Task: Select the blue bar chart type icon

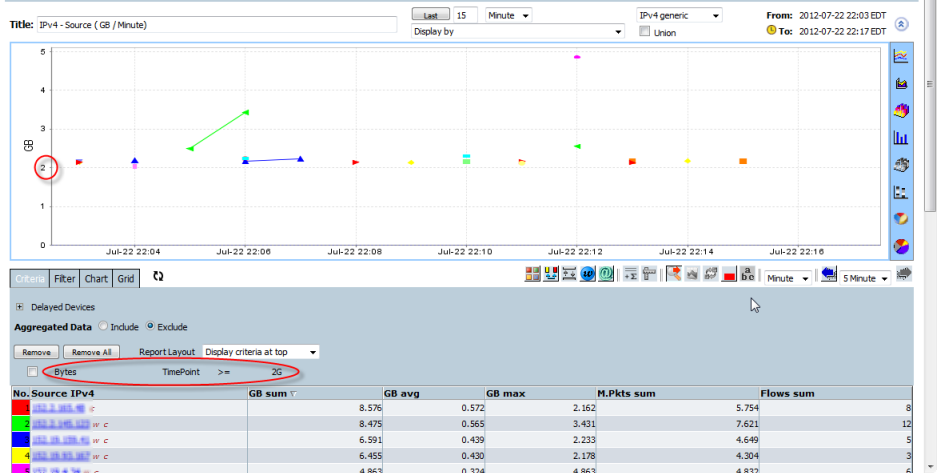Action: (901, 137)
